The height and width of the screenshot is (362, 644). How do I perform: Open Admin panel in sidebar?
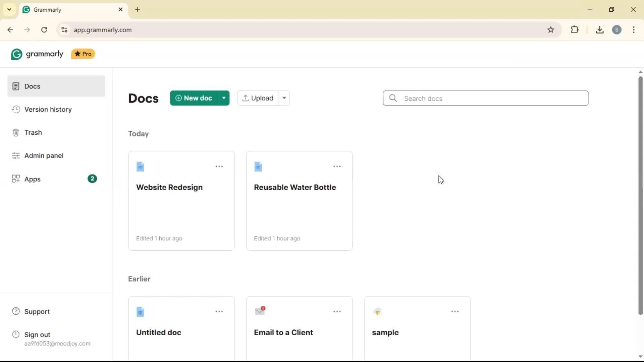pos(44,156)
